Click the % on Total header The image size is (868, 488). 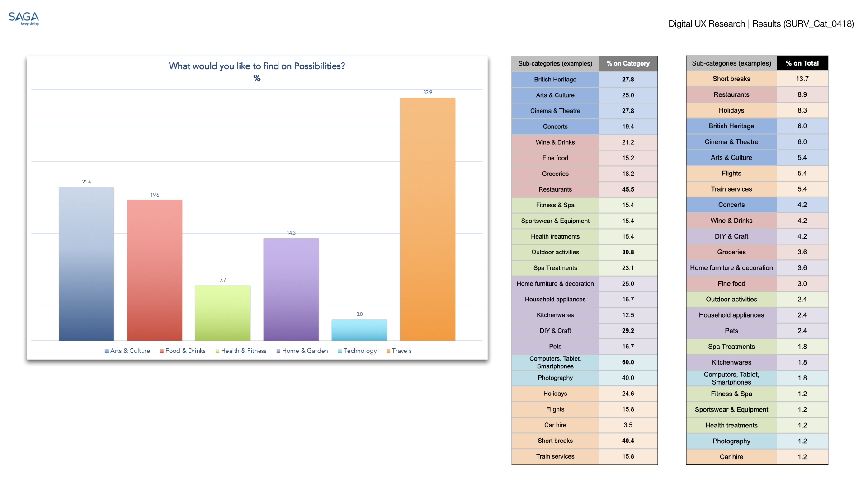point(802,63)
